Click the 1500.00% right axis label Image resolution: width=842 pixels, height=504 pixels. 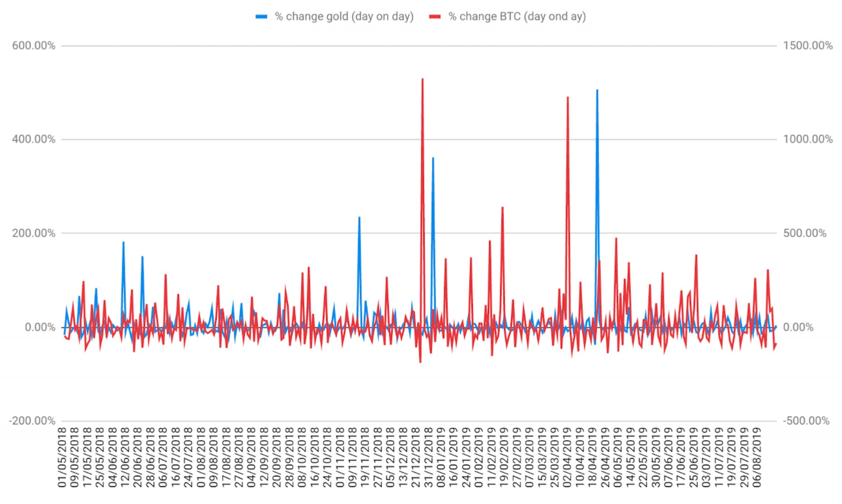coord(808,46)
